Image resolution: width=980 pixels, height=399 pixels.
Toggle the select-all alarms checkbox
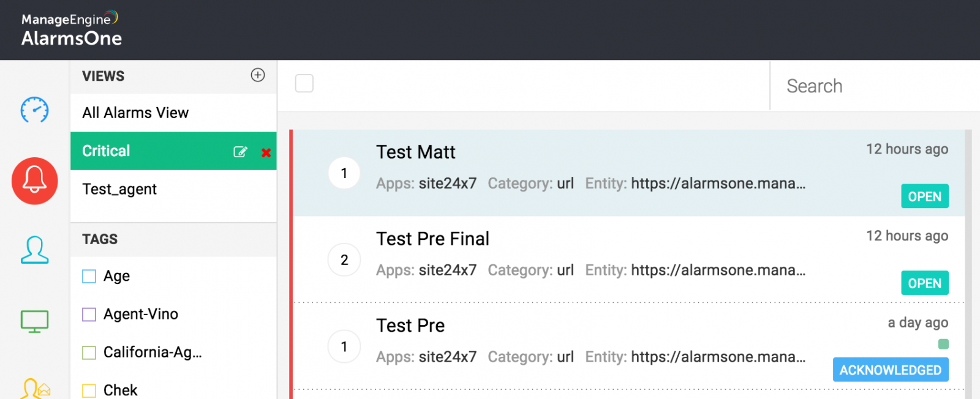[x=304, y=83]
